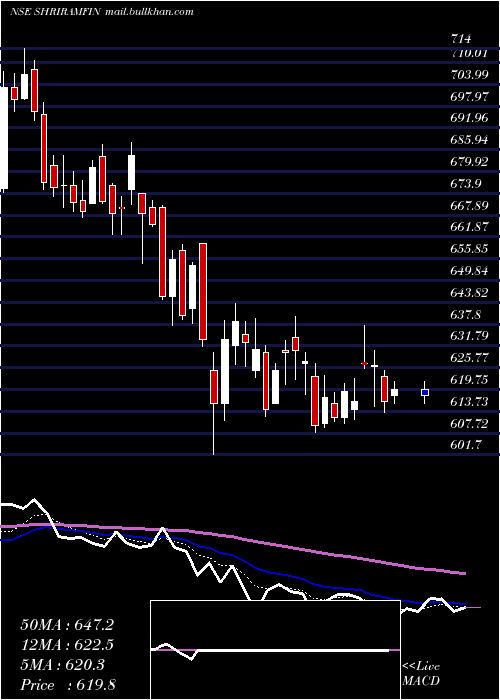500x700 pixels.
Task: Click the NSE SHRIRAMFIN chart title
Action: (x=56, y=12)
